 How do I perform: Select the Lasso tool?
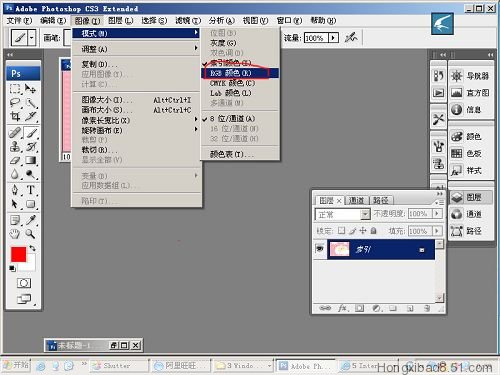tap(15, 103)
